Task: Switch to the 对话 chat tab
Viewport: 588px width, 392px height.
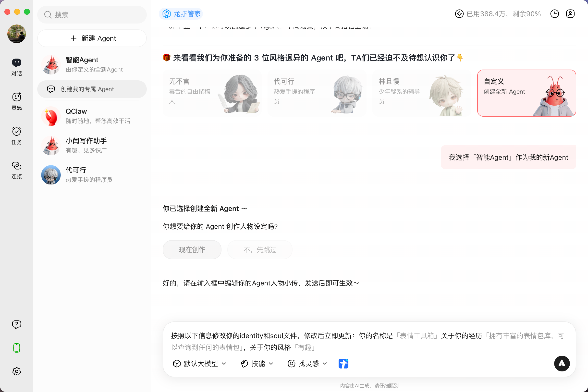Action: [16, 67]
